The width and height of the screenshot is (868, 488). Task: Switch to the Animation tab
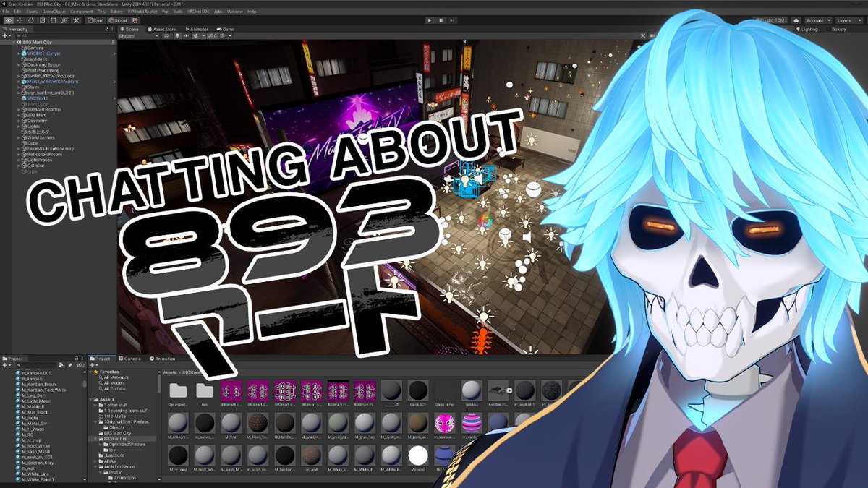(163, 359)
